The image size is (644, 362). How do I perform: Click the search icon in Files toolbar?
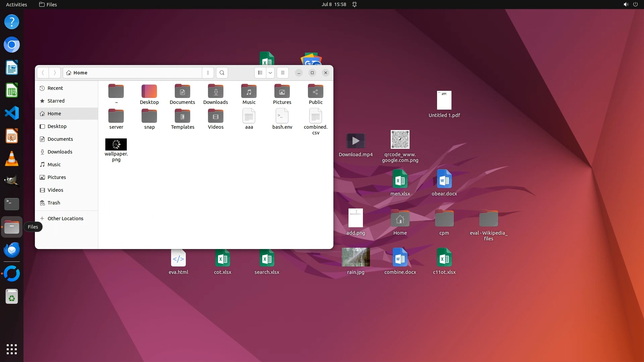tap(222, 73)
